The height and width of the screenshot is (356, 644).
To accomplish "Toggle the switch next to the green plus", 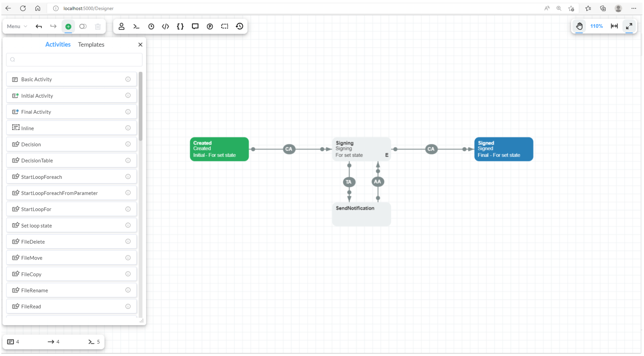I will click(83, 26).
